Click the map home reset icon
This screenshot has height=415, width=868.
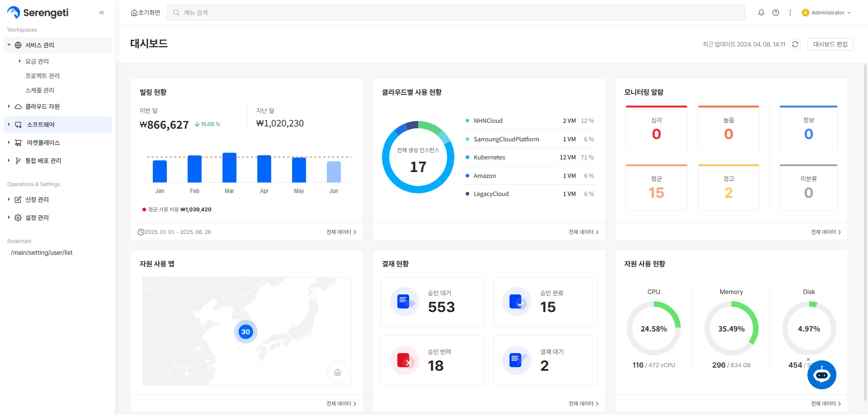338,372
